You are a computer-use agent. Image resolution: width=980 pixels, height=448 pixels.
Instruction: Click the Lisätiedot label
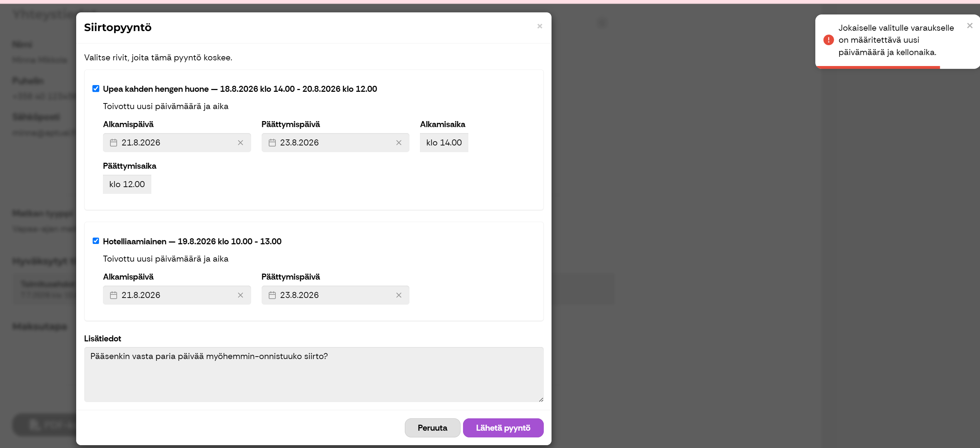[x=102, y=338]
